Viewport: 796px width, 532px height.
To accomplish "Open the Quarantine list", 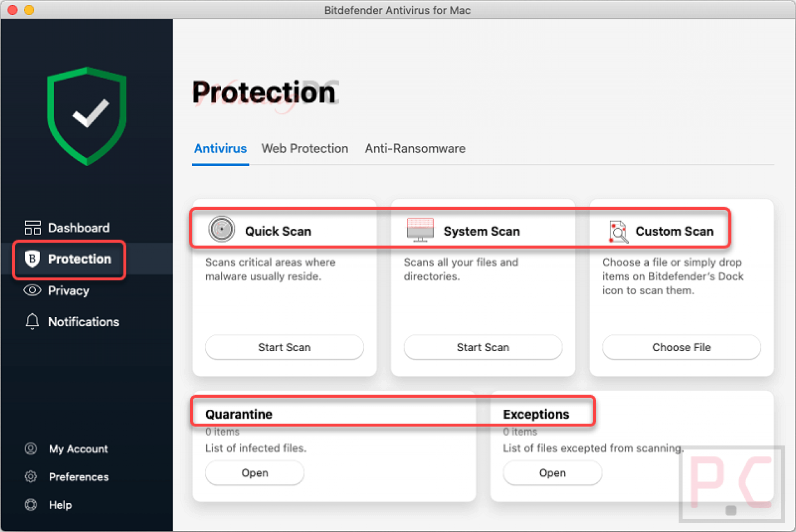I will [x=255, y=473].
